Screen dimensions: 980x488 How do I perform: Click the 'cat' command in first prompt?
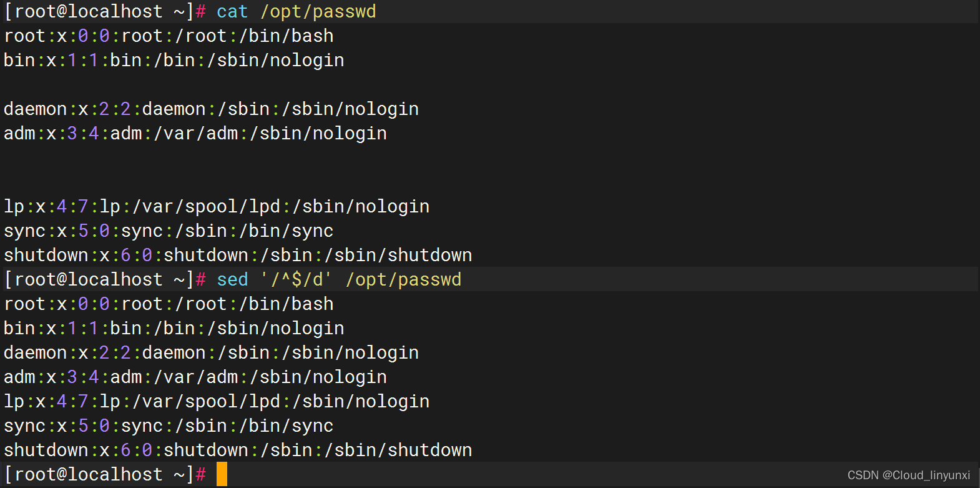(232, 12)
